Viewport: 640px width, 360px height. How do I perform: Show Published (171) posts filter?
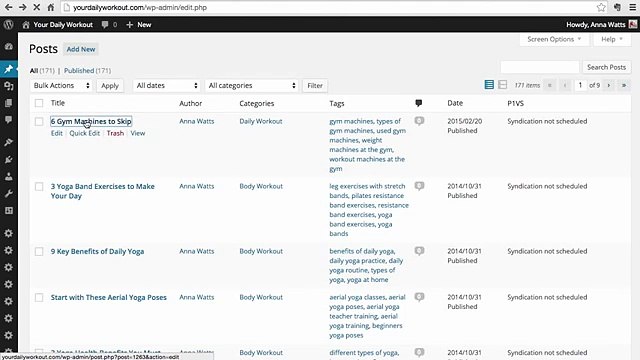87,71
